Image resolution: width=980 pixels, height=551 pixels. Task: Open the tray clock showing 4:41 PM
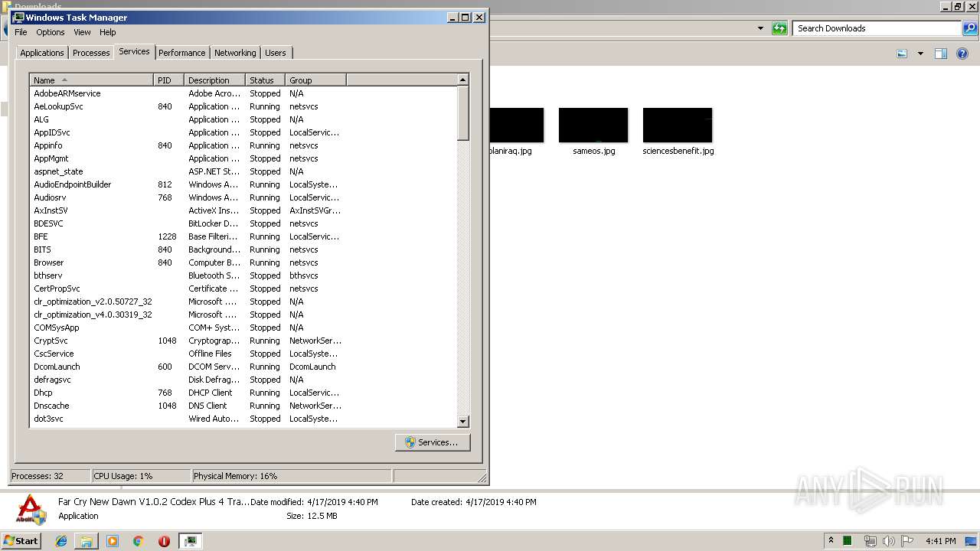(940, 541)
